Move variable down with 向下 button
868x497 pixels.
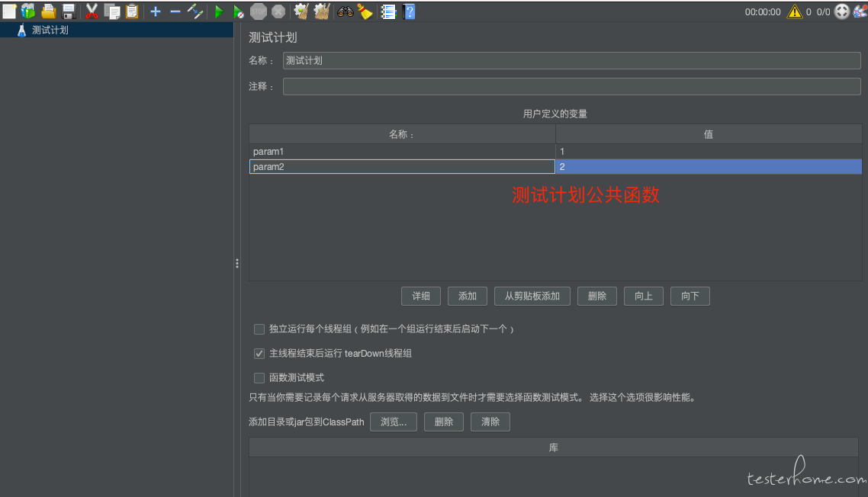tap(690, 296)
